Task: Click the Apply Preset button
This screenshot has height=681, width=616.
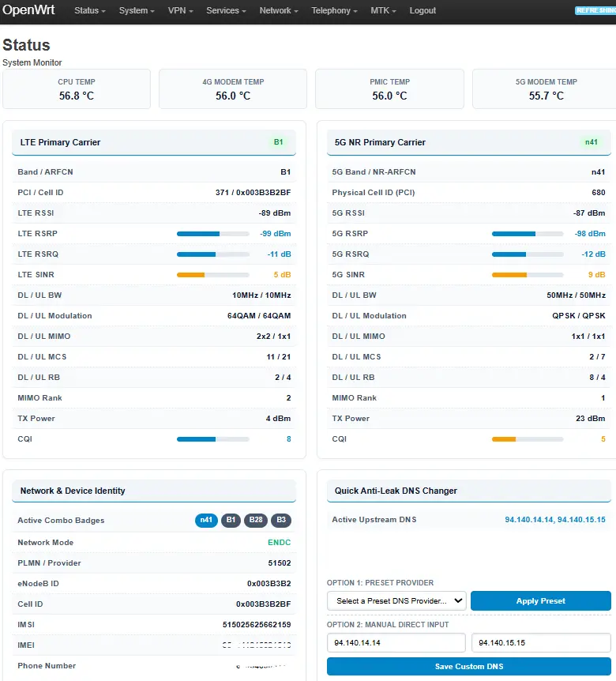Action: 540,600
